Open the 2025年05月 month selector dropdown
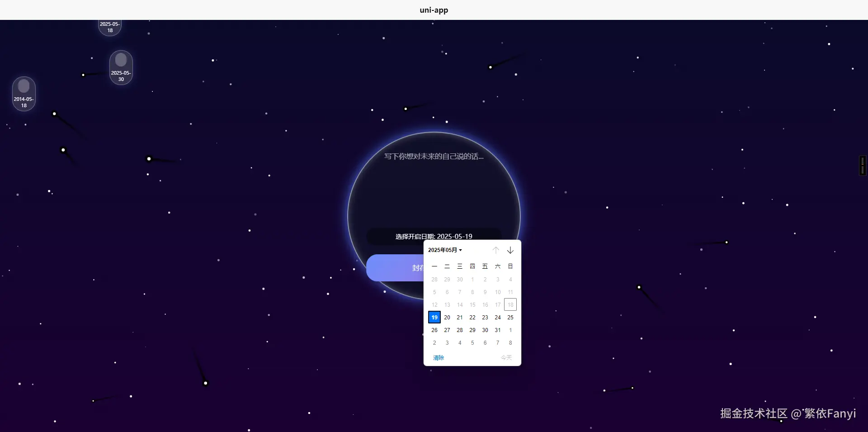Image resolution: width=868 pixels, height=432 pixels. 445,250
